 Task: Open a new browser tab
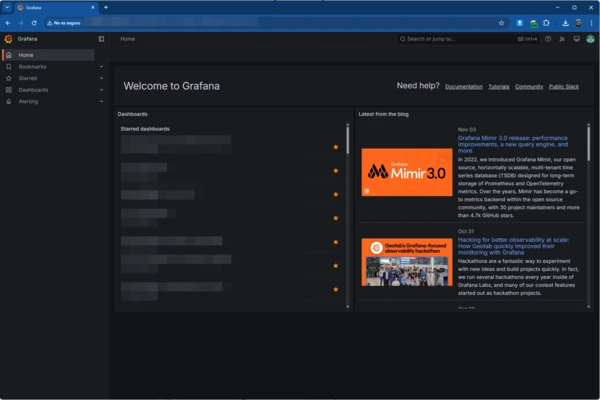[x=106, y=7]
